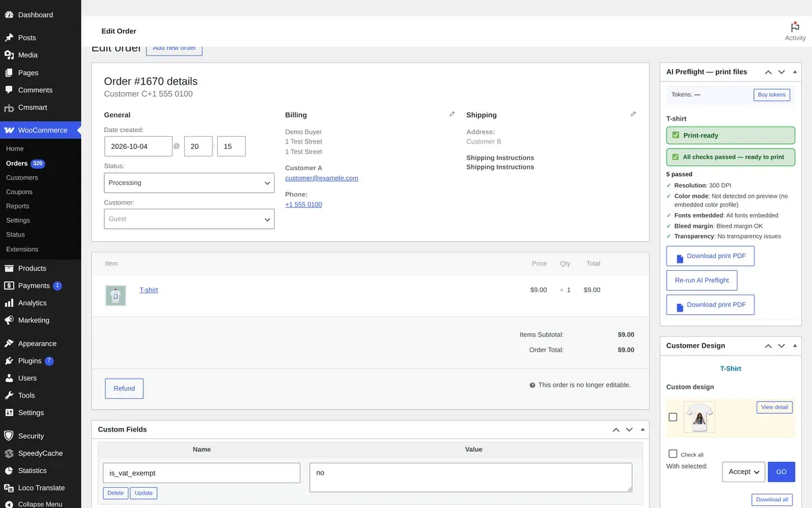This screenshot has height=508, width=812.
Task: Click the Users person icon
Action: click(x=9, y=378)
